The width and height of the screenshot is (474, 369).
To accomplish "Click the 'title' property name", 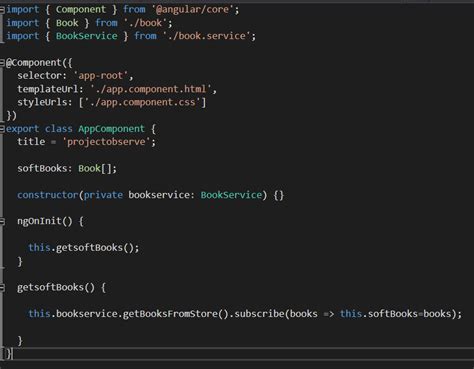I will click(31, 142).
